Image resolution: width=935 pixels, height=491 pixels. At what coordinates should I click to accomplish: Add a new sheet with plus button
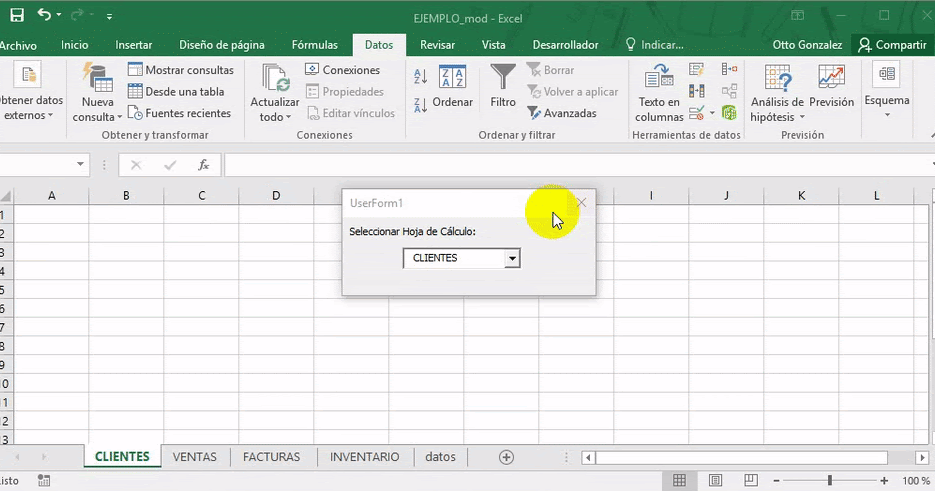[506, 457]
